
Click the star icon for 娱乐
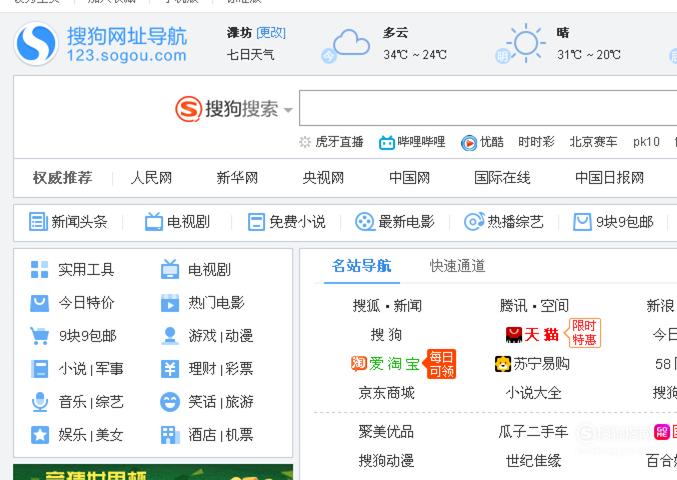[x=40, y=435]
